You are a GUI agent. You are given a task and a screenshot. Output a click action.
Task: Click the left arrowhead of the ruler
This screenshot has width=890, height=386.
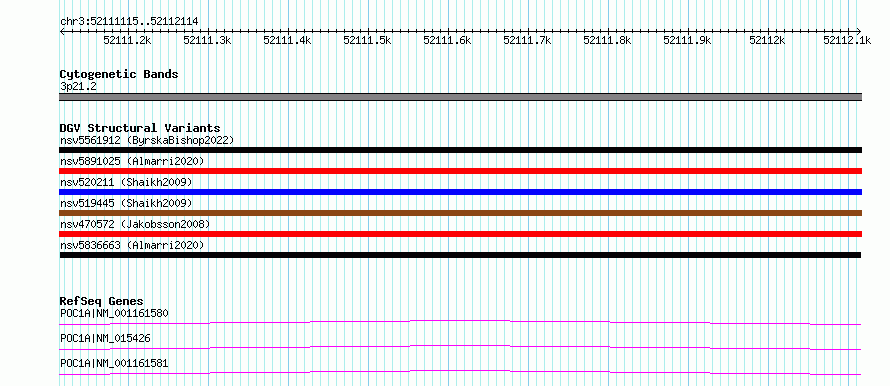click(62, 31)
